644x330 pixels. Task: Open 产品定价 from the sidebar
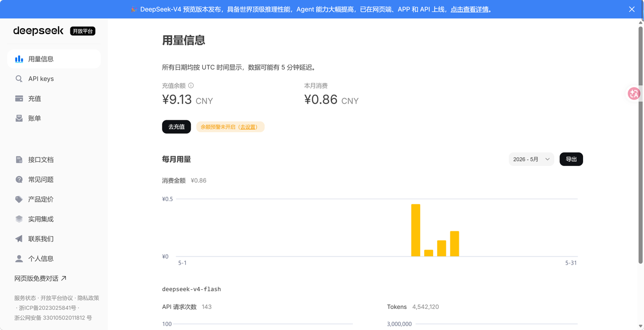pos(54,199)
